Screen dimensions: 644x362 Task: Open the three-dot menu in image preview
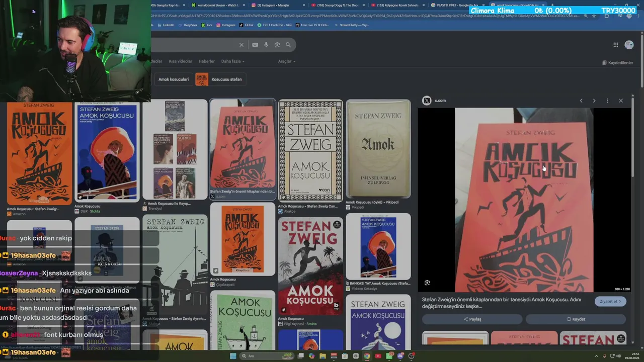[x=607, y=101]
